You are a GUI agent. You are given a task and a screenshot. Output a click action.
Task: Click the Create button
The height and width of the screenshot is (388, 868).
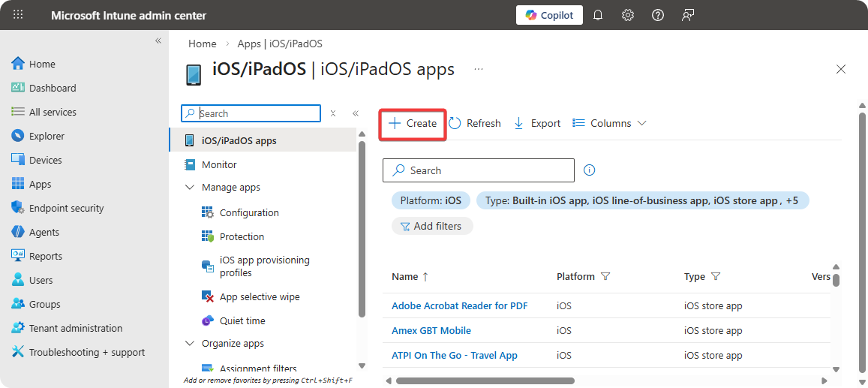pos(413,123)
